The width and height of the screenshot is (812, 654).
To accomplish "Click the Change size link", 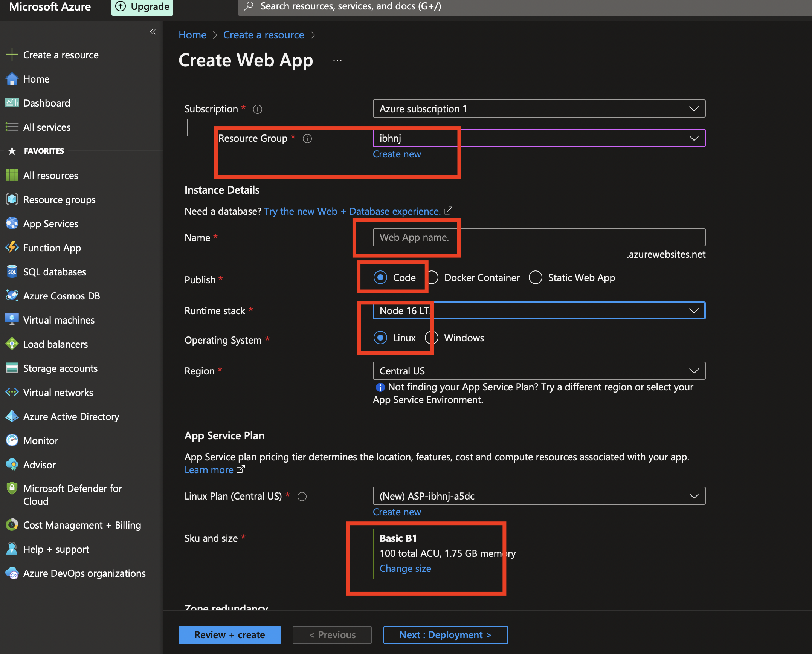I will pyautogui.click(x=405, y=568).
